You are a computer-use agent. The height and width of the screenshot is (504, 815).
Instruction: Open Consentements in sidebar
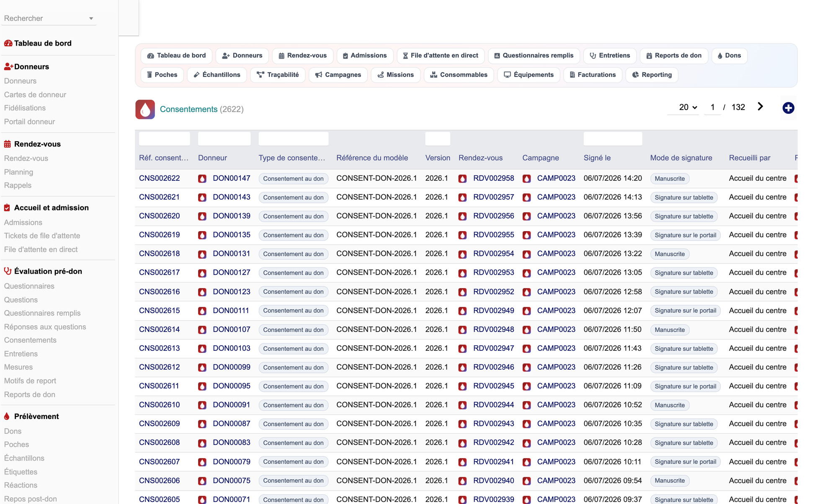pyautogui.click(x=30, y=340)
